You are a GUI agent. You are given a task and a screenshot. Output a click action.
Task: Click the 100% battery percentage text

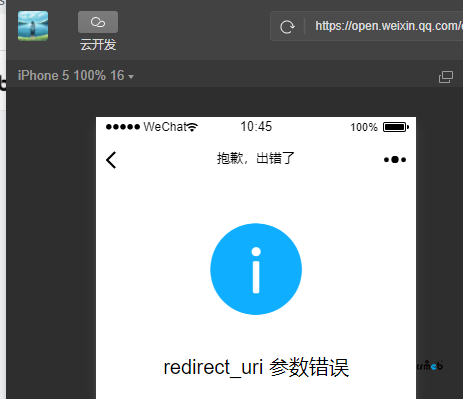(364, 127)
